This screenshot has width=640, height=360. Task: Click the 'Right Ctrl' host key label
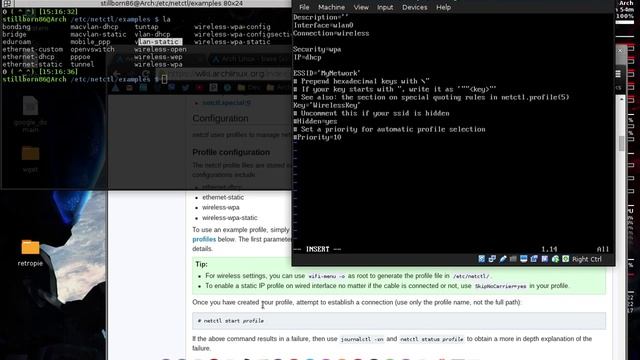(587, 259)
